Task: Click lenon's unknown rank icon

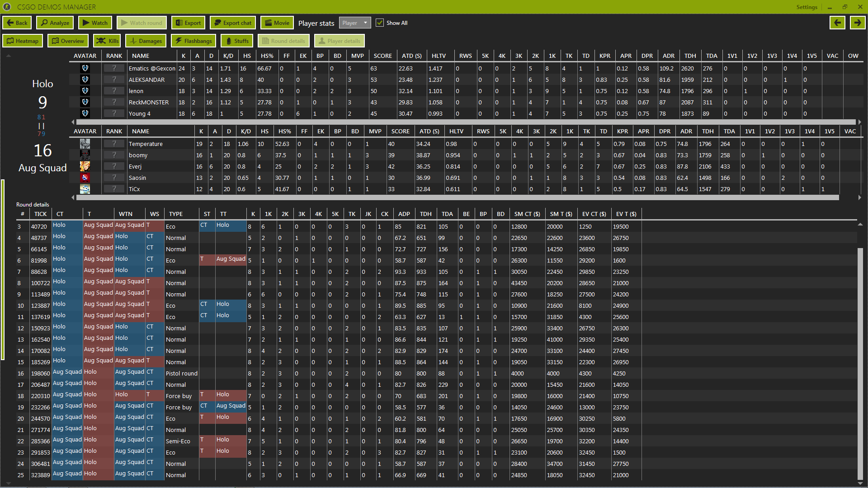Action: [x=114, y=91]
